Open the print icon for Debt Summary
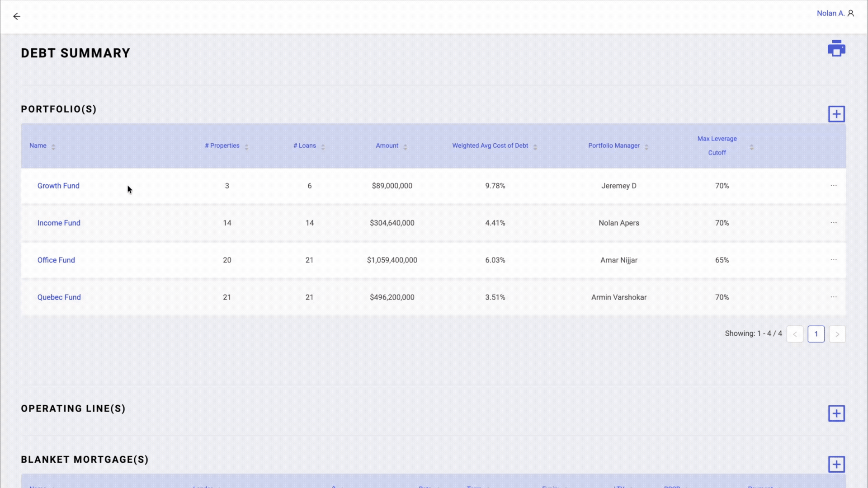The width and height of the screenshot is (868, 488). point(836,48)
